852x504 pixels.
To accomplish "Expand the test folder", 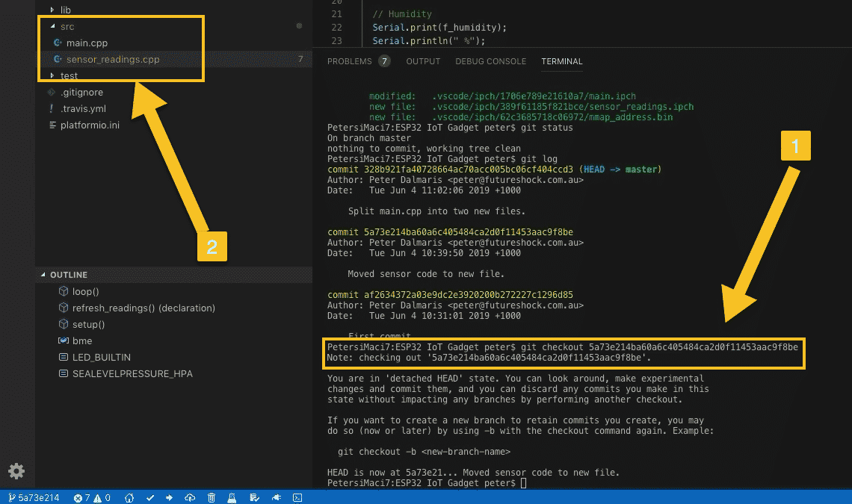I will [52, 75].
